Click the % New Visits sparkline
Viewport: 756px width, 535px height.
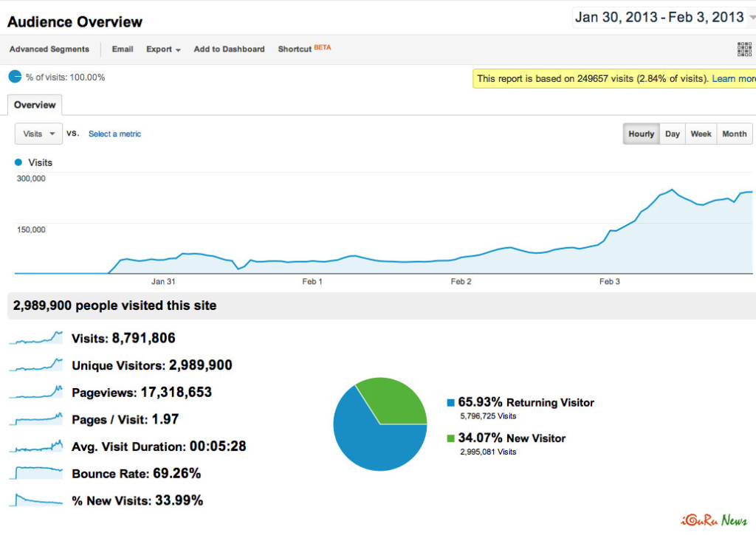point(36,500)
